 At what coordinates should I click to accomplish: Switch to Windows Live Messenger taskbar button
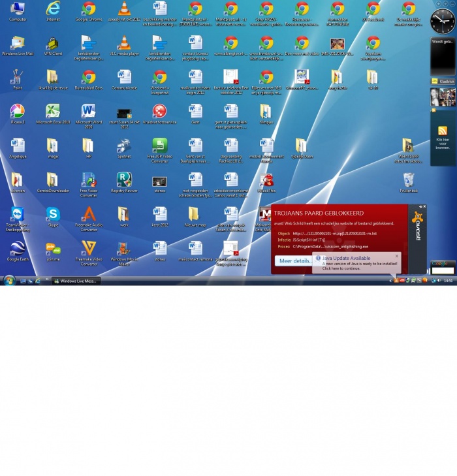tap(76, 281)
